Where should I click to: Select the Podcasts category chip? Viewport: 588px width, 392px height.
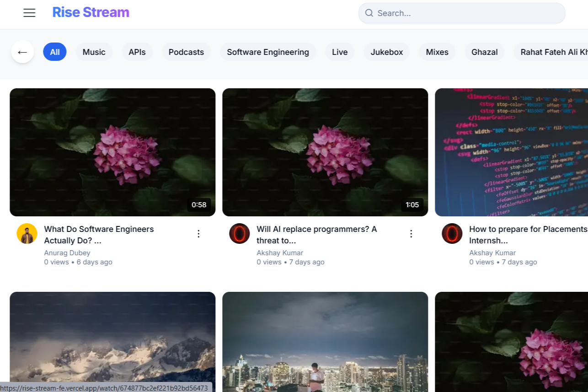click(x=186, y=52)
